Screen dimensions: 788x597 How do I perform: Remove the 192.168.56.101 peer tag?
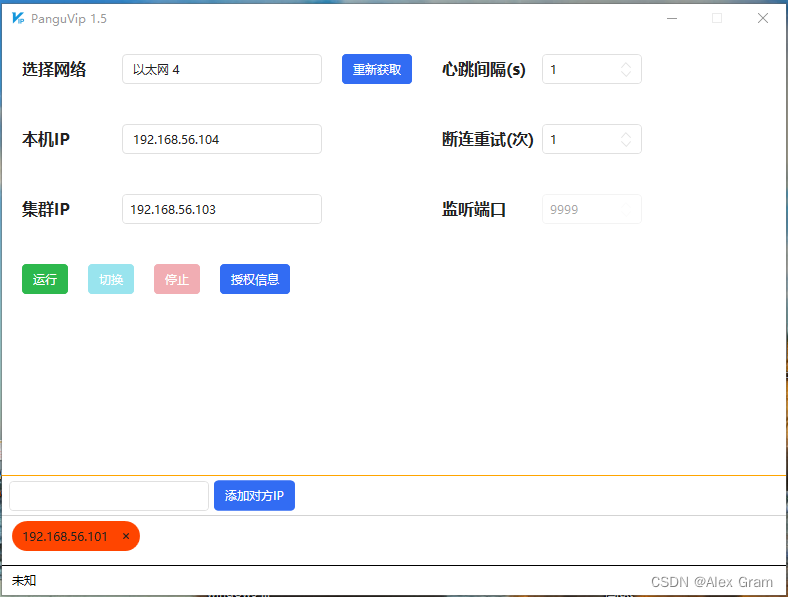click(126, 536)
